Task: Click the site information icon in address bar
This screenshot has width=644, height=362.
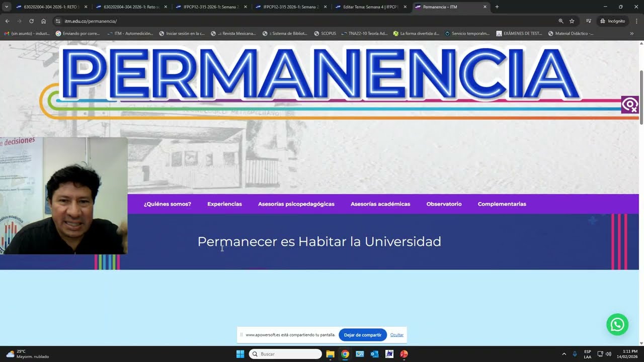Action: pos(58,21)
